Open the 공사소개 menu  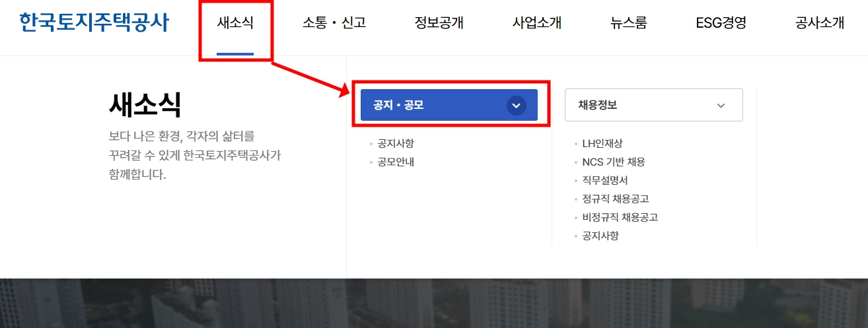(x=820, y=23)
